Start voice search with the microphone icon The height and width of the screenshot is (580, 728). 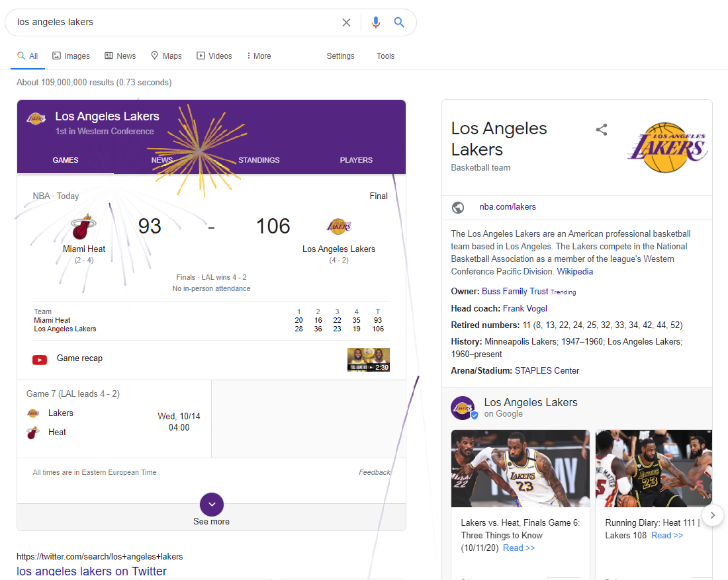point(376,22)
